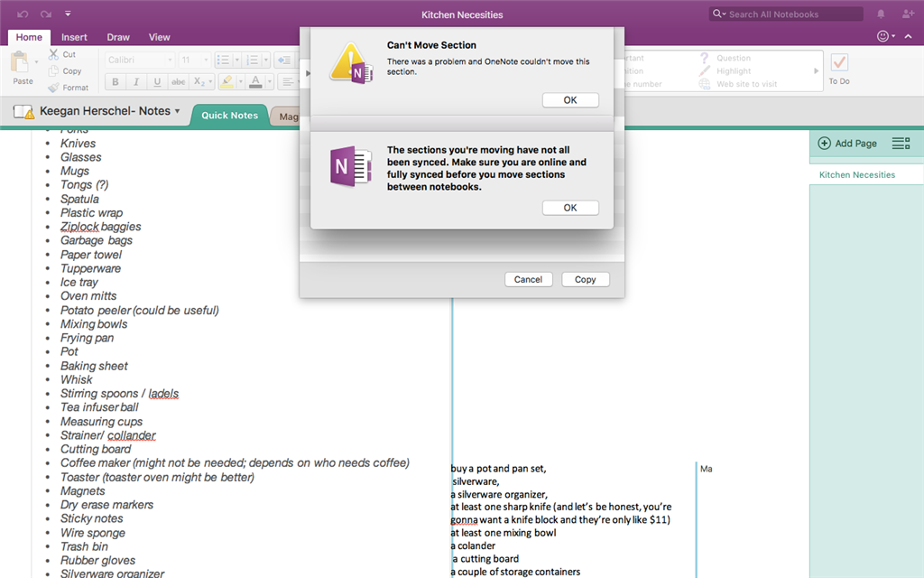The width and height of the screenshot is (924, 578).
Task: Select the Web site to visit tag
Action: click(x=738, y=84)
